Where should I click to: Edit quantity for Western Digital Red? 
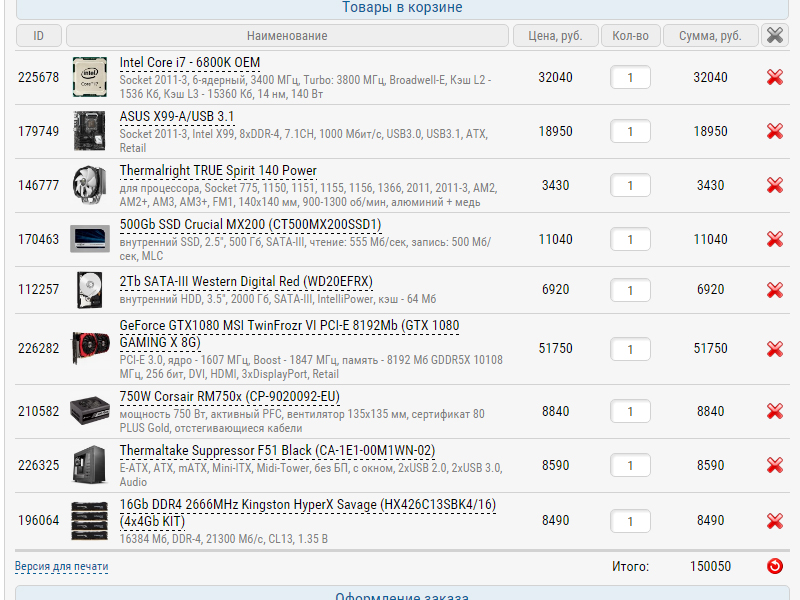tap(630, 290)
